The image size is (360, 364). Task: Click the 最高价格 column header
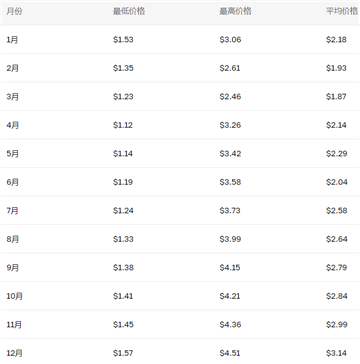coord(235,11)
